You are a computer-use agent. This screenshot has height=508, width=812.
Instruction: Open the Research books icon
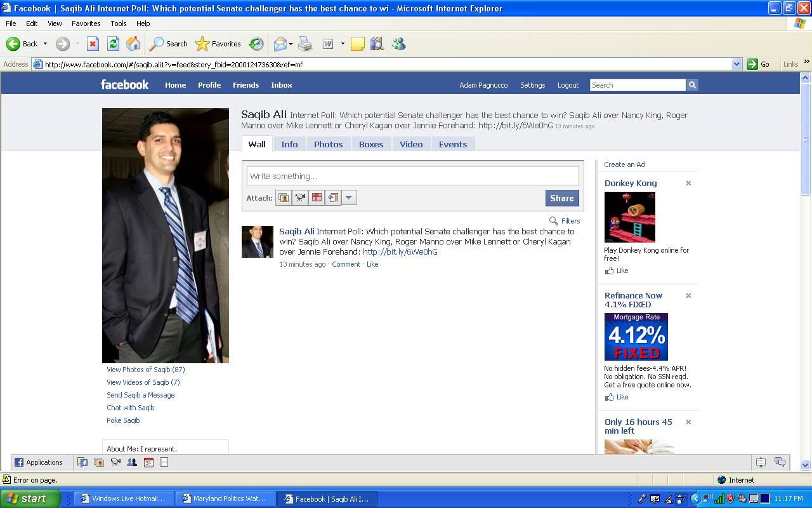coord(377,44)
